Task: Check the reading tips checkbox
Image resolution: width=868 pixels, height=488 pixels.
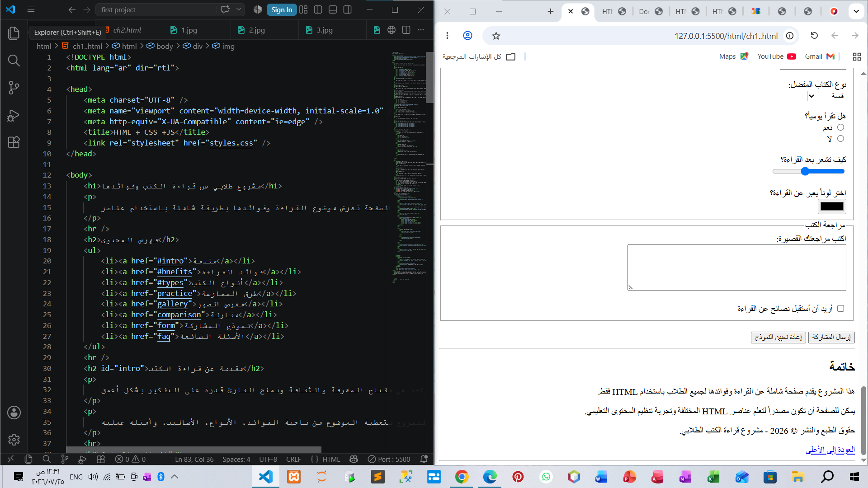Action: click(840, 308)
